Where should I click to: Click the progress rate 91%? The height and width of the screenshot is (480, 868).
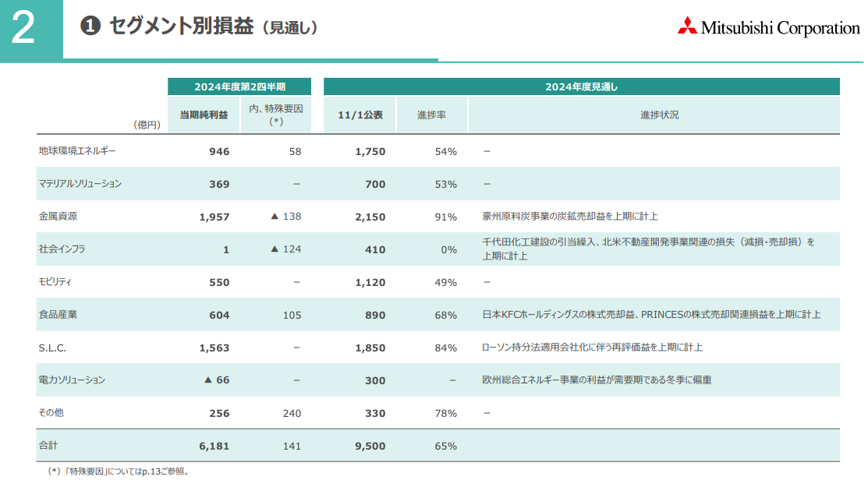445,217
